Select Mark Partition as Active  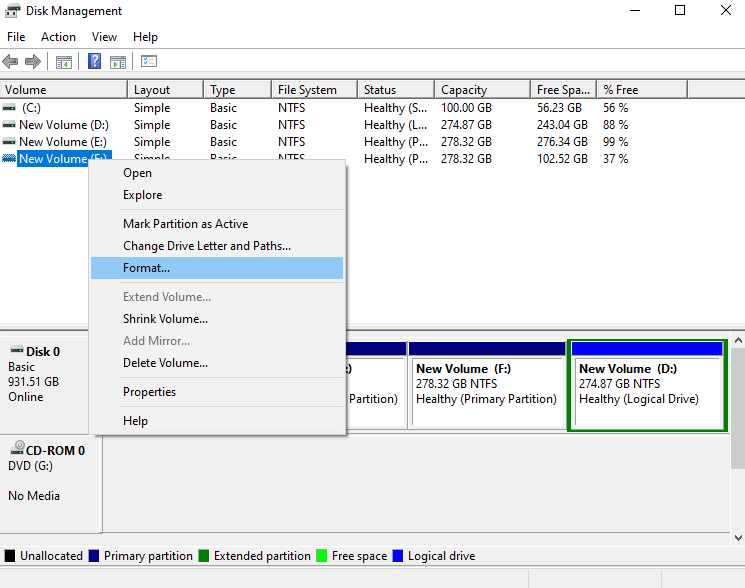(x=217, y=224)
